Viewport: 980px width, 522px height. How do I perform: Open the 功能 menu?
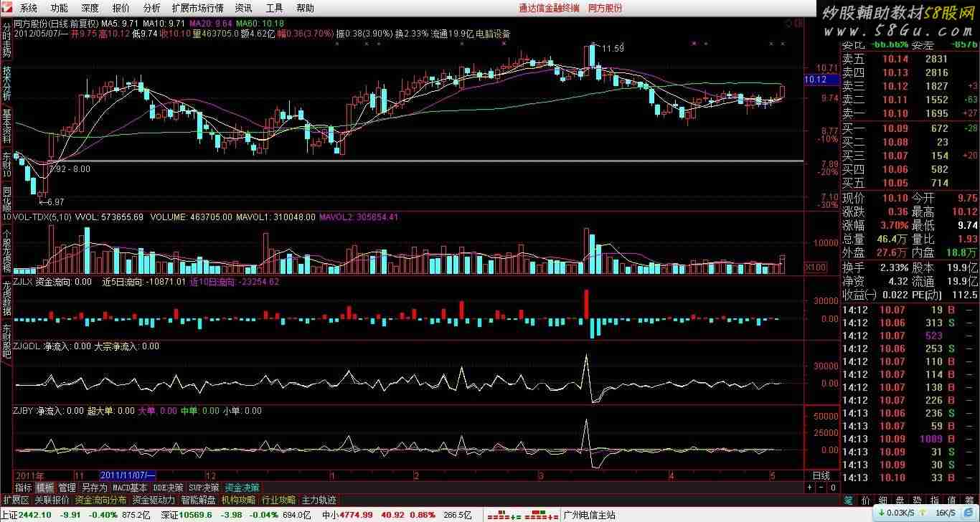point(60,9)
